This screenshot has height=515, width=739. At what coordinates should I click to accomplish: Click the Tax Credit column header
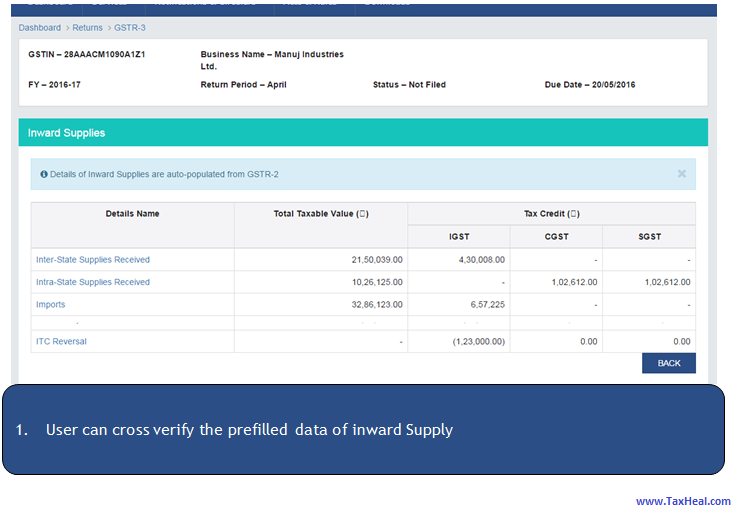[x=551, y=214]
